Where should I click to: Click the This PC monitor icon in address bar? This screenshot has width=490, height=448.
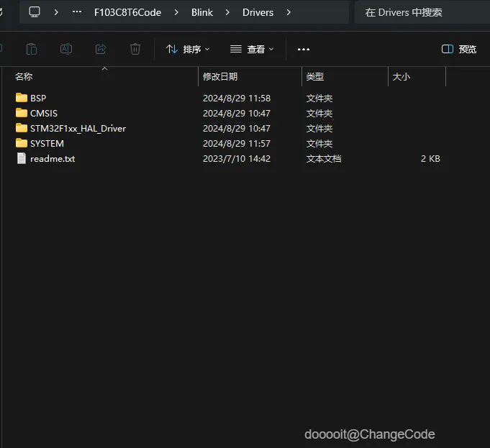(x=35, y=12)
